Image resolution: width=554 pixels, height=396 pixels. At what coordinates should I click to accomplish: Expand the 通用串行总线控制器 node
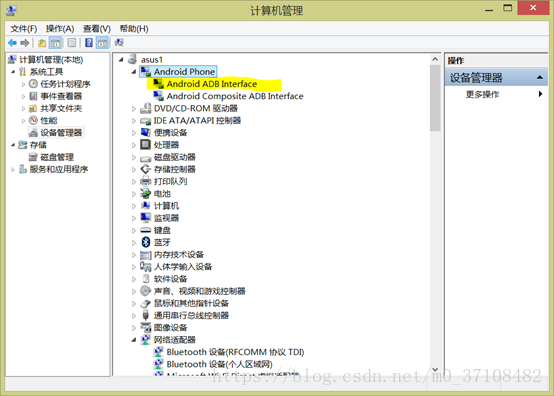tap(134, 316)
